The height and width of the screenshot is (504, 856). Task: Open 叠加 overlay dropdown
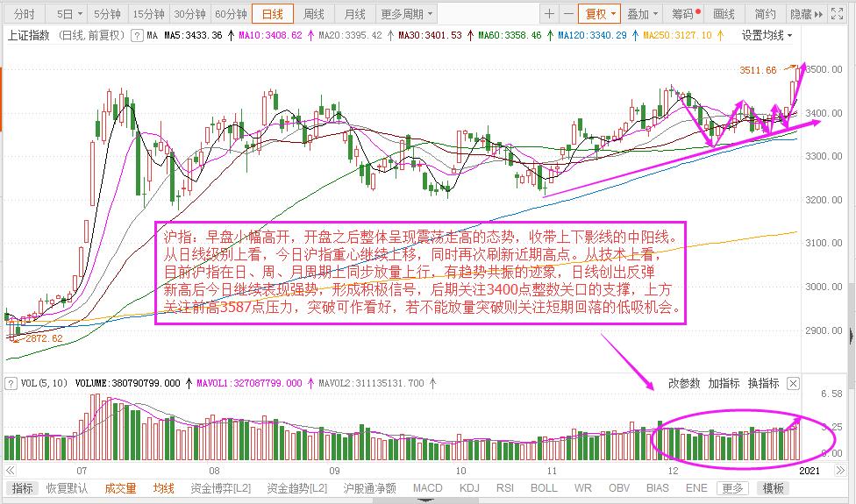pos(642,14)
